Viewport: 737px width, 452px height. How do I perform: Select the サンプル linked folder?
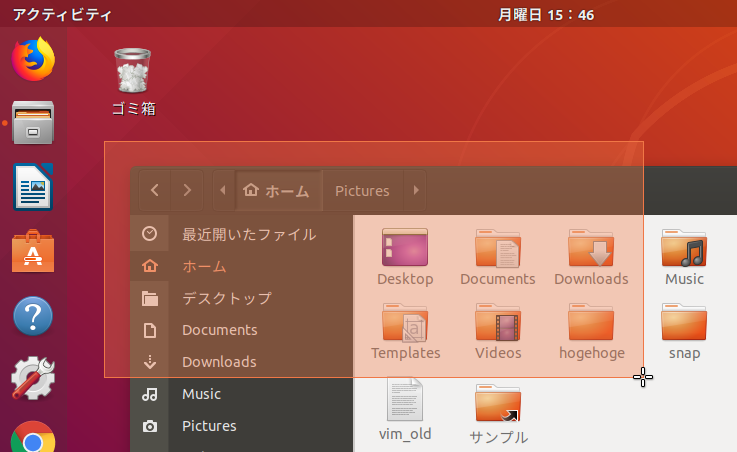click(498, 414)
